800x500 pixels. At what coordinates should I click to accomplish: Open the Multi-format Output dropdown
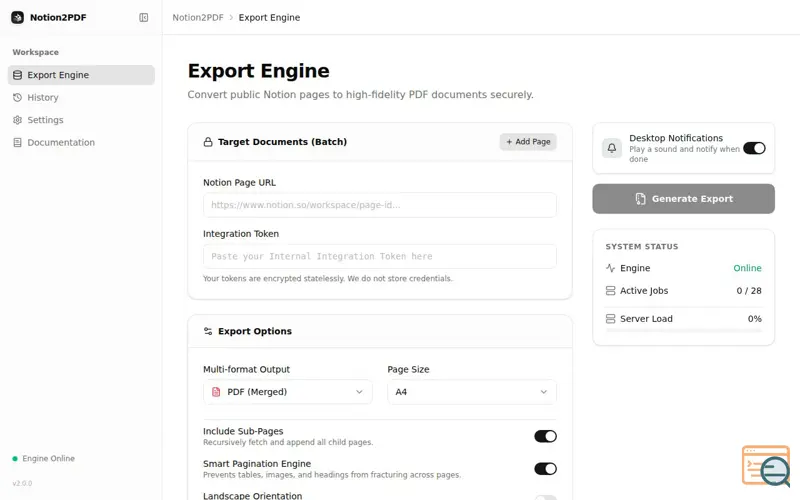(x=288, y=392)
